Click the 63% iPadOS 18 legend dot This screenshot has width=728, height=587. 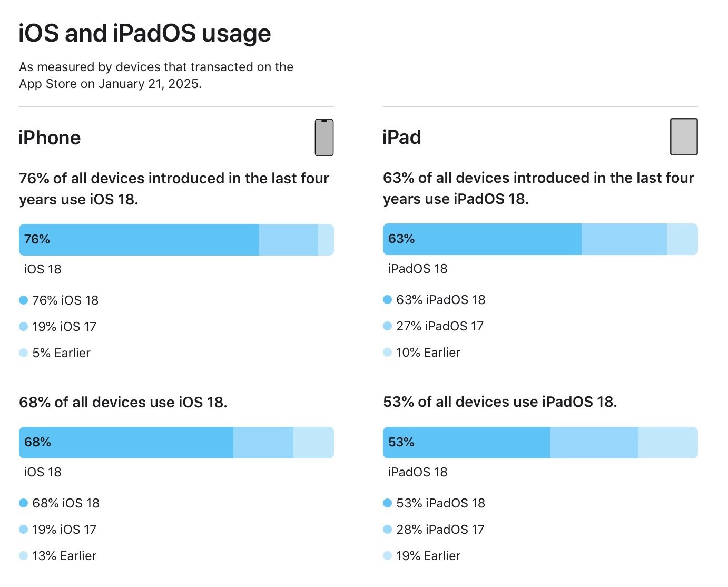click(x=387, y=300)
